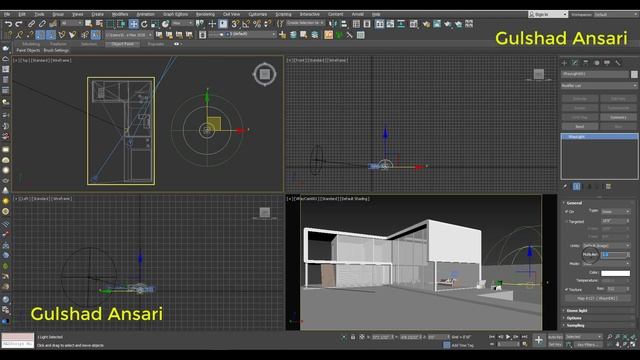The width and height of the screenshot is (640, 360).
Task: Pick the Rectangular Selection Region tool
Action: (110, 24)
